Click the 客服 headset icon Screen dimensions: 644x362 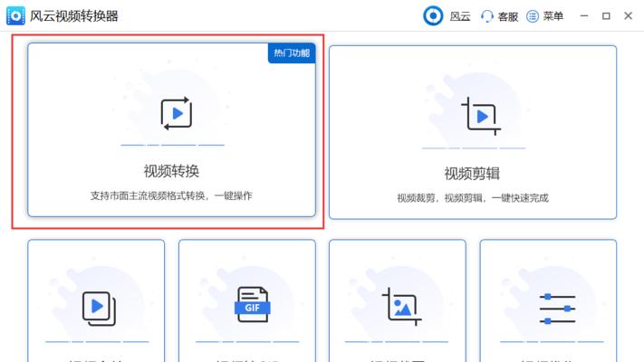tap(486, 16)
